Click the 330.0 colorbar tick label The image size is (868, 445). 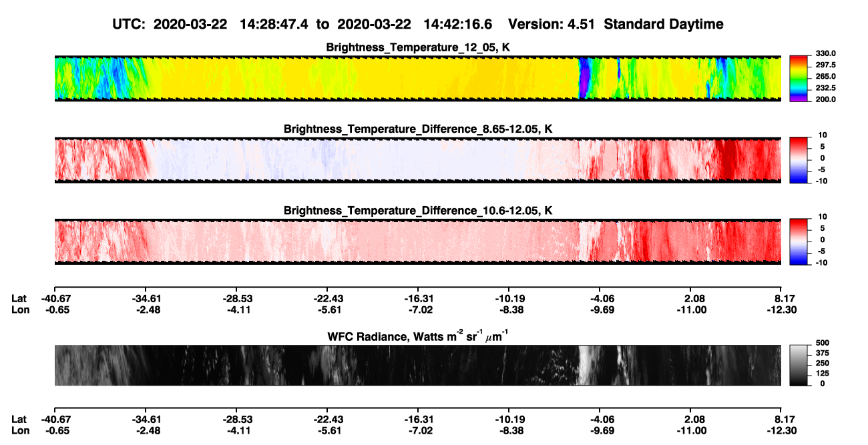click(825, 54)
